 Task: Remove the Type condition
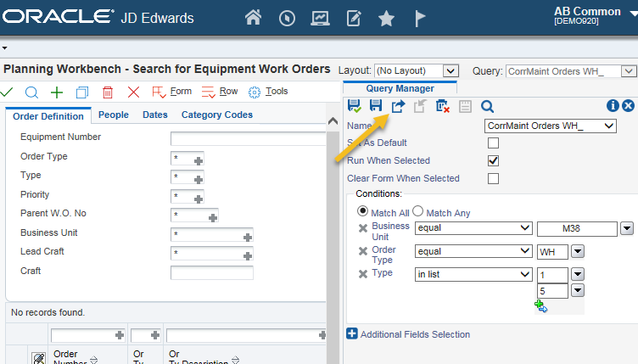(363, 274)
